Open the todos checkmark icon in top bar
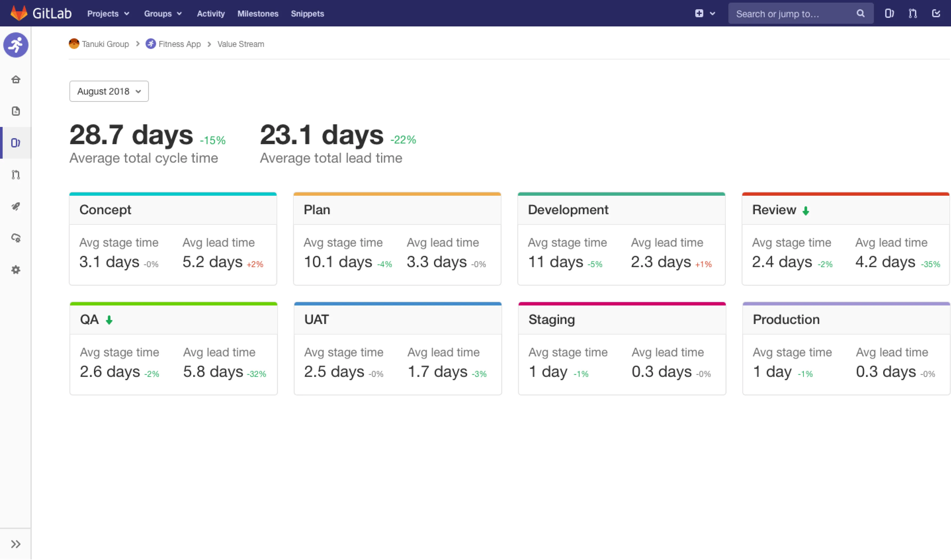 coord(936,14)
